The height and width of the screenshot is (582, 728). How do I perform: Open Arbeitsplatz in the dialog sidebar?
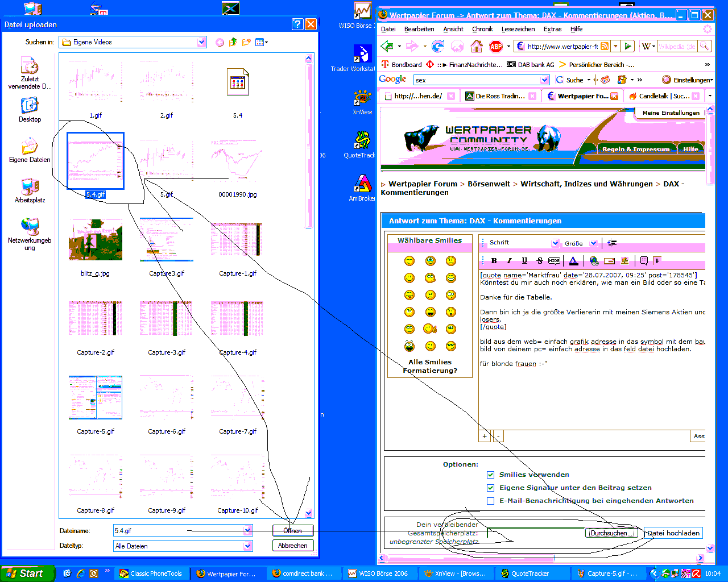click(x=30, y=191)
